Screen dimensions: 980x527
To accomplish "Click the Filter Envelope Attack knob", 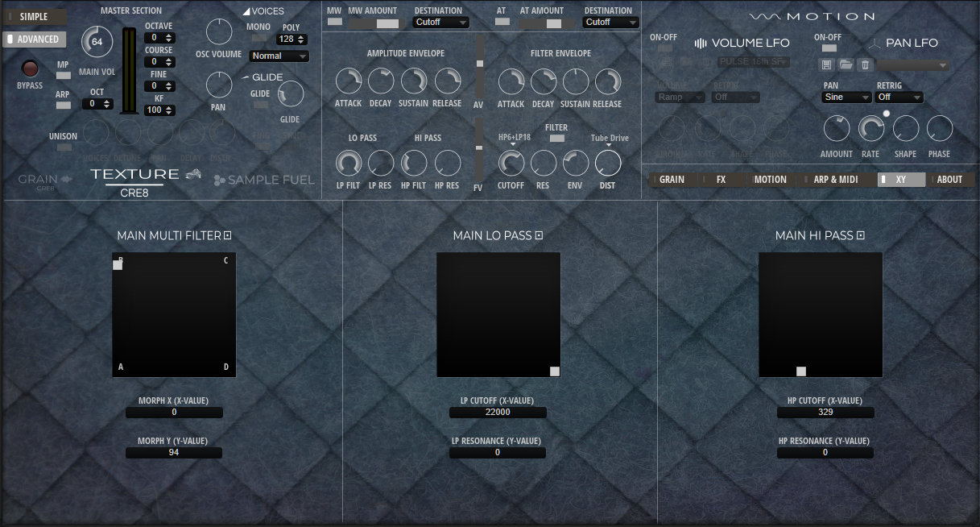I will pyautogui.click(x=511, y=81).
